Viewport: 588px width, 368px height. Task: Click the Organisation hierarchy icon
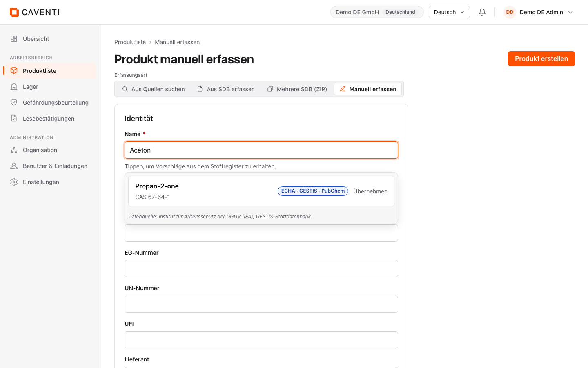coord(14,150)
